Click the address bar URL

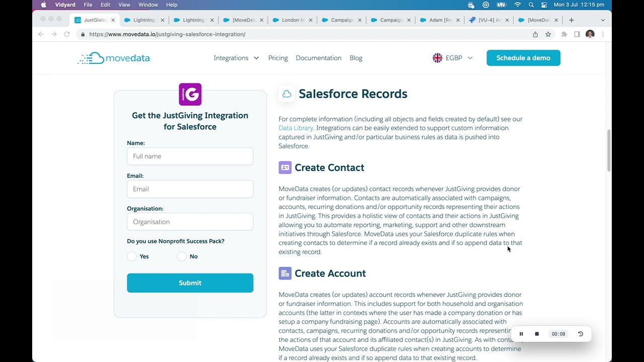point(167,34)
